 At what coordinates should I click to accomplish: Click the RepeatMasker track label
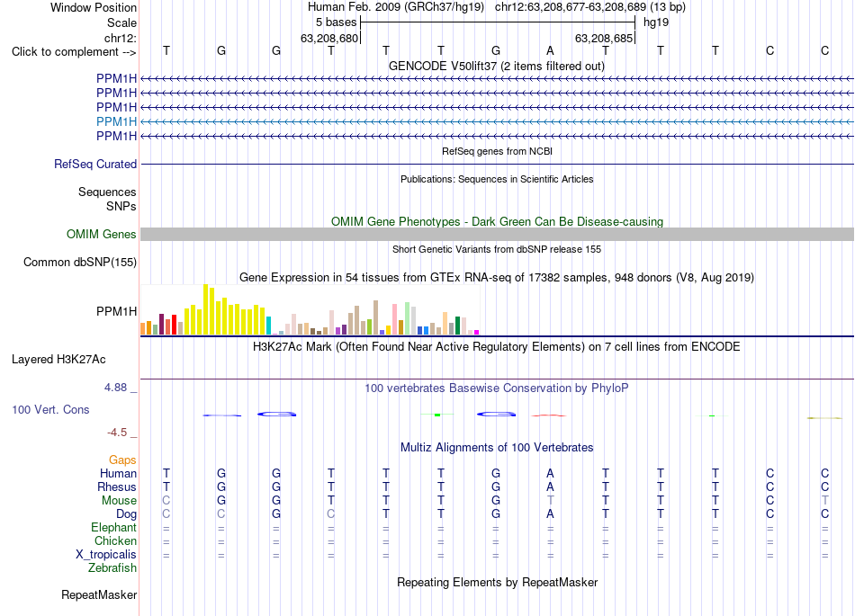[x=99, y=594]
